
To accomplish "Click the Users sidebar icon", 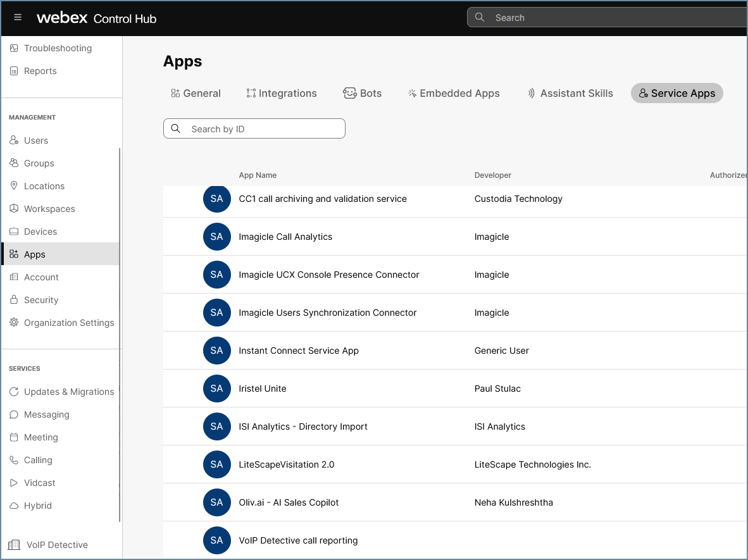I will click(14, 140).
